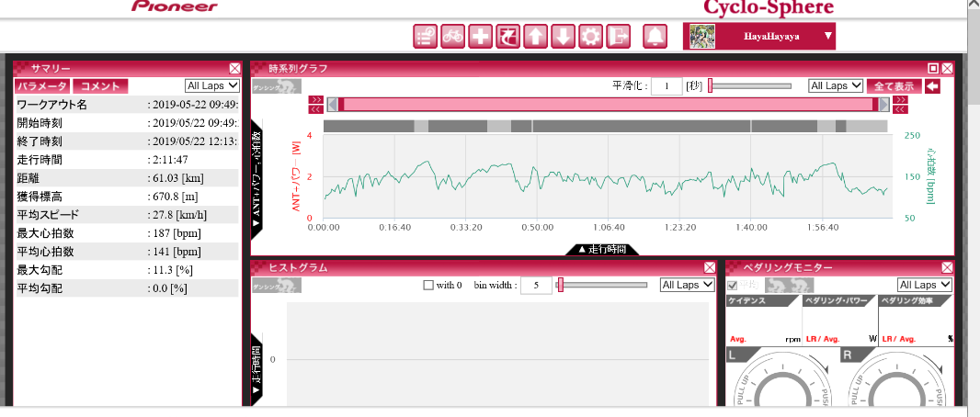
Task: Expand the HayaHayaya user menu
Action: pos(828,37)
